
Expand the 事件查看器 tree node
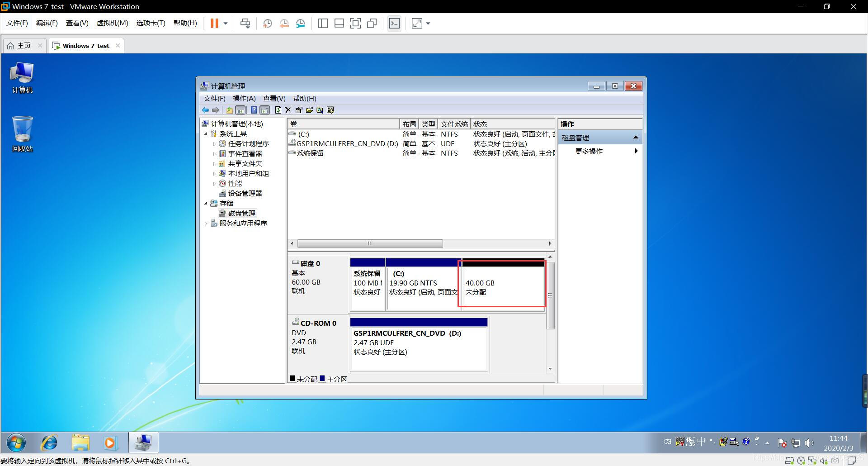214,154
